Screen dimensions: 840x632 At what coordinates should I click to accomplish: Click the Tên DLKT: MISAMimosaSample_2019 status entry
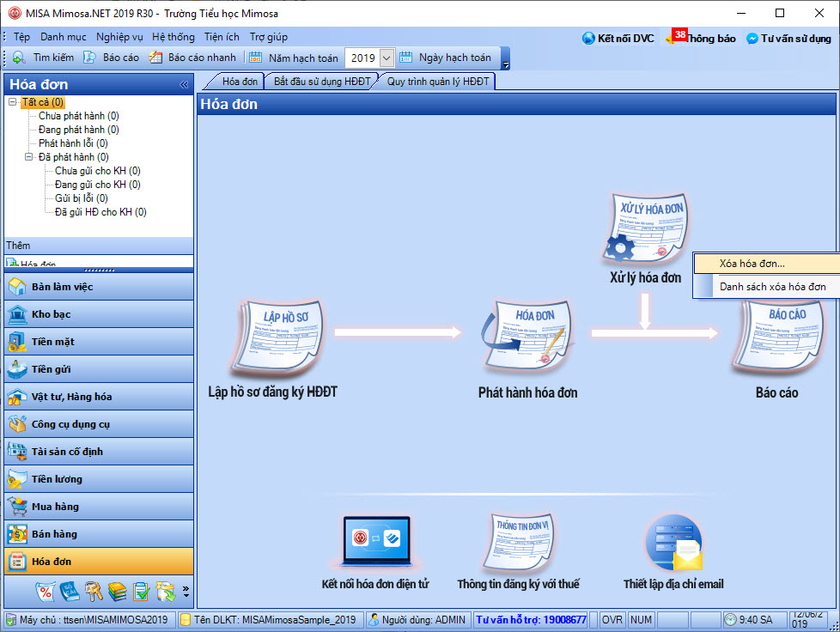point(271,620)
